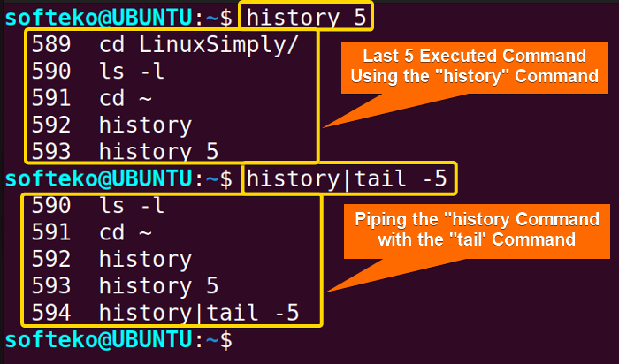Select the "594 history|tail -5" output line
This screenshot has width=619, height=364.
(165, 313)
